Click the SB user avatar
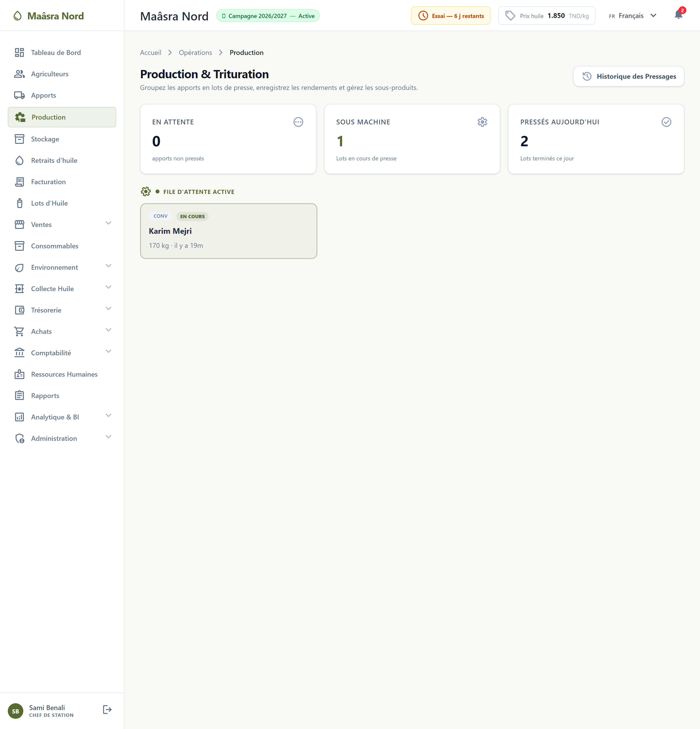 pyautogui.click(x=15, y=711)
